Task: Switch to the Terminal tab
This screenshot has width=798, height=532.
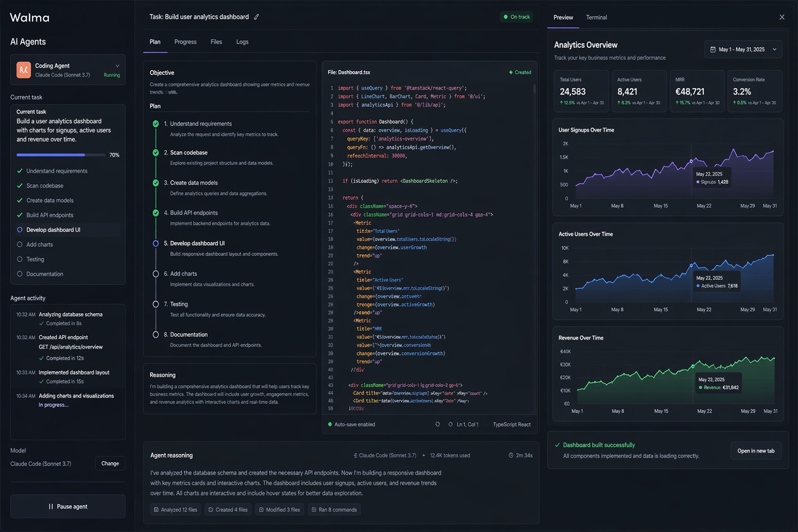Action: (596, 17)
